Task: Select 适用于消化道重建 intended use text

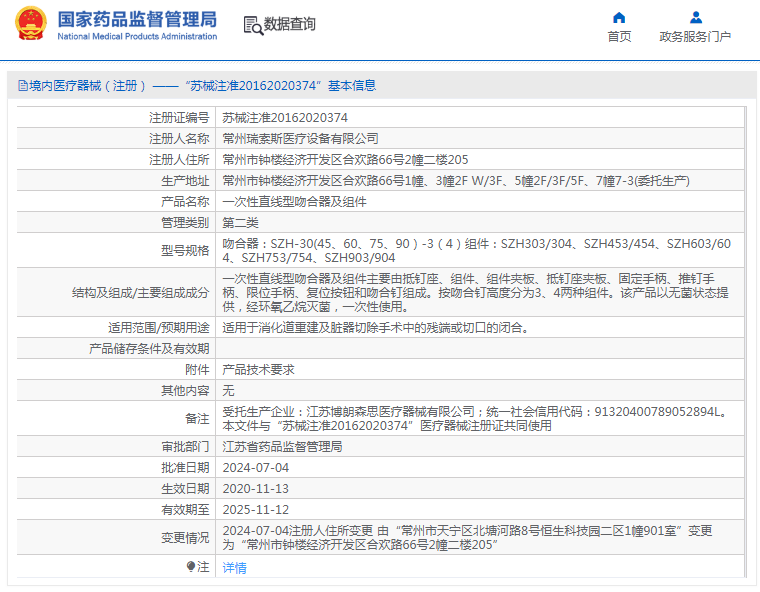Action: 376,328
